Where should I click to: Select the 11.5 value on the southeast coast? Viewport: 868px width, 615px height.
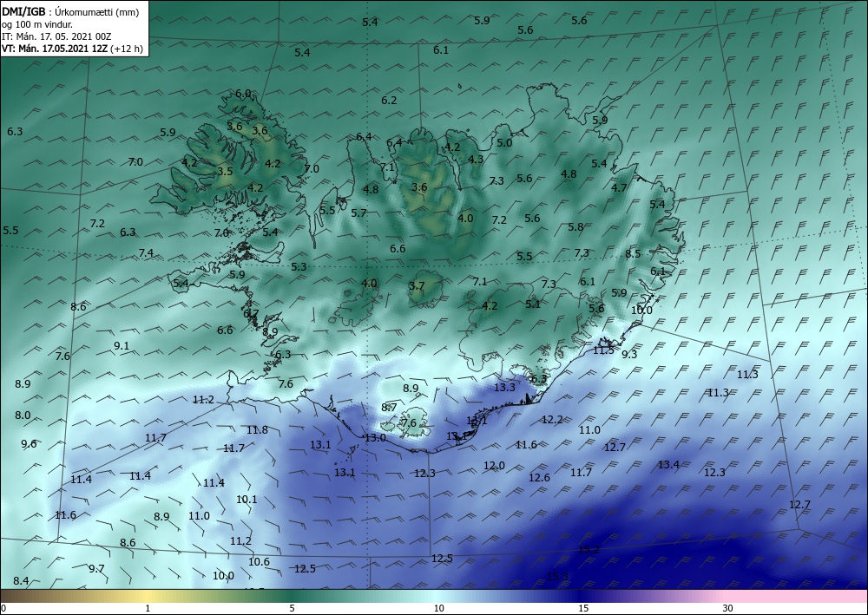[603, 350]
